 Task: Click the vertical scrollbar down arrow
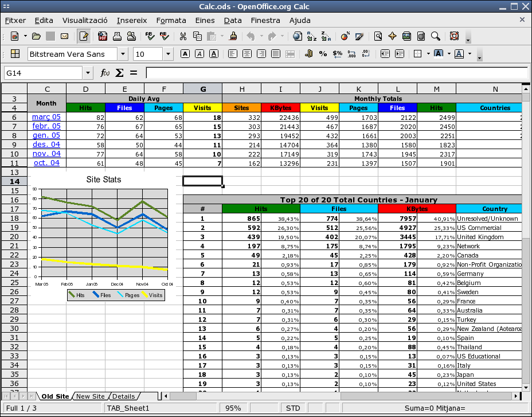click(x=526, y=387)
